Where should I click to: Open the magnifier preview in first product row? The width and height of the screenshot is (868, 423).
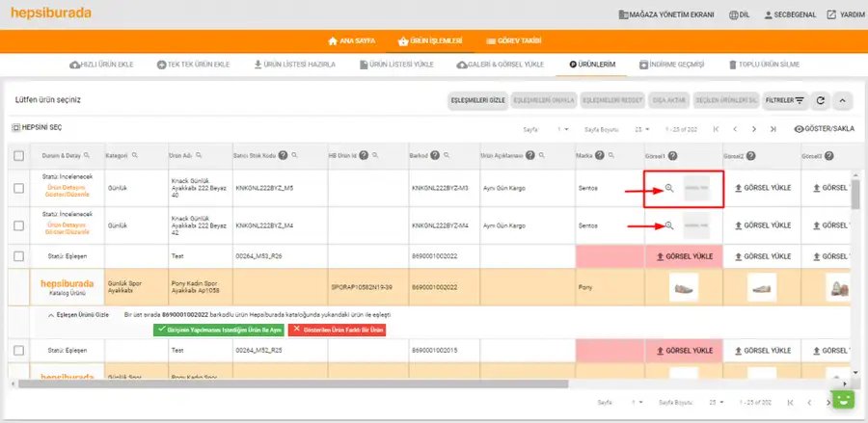(x=669, y=188)
